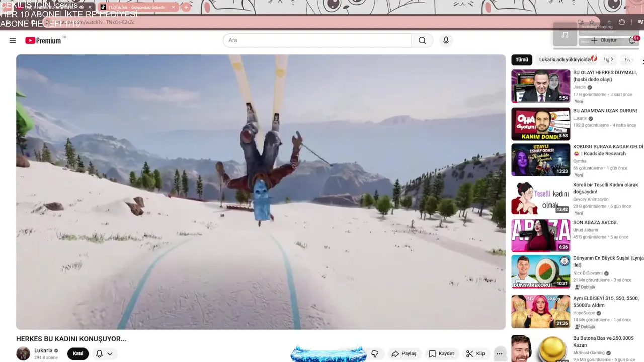The width and height of the screenshot is (644, 362).
Task: Open a new browser tab with plus
Action: [186, 7]
